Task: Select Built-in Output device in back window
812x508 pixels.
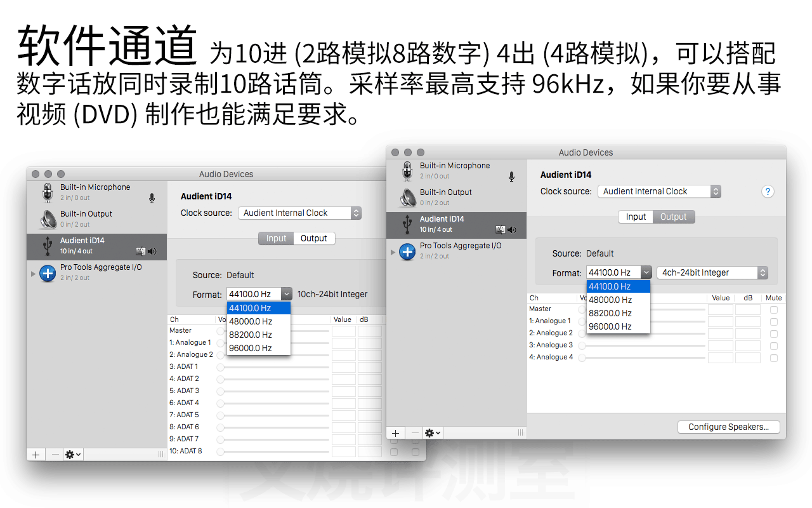Action: 96,219
